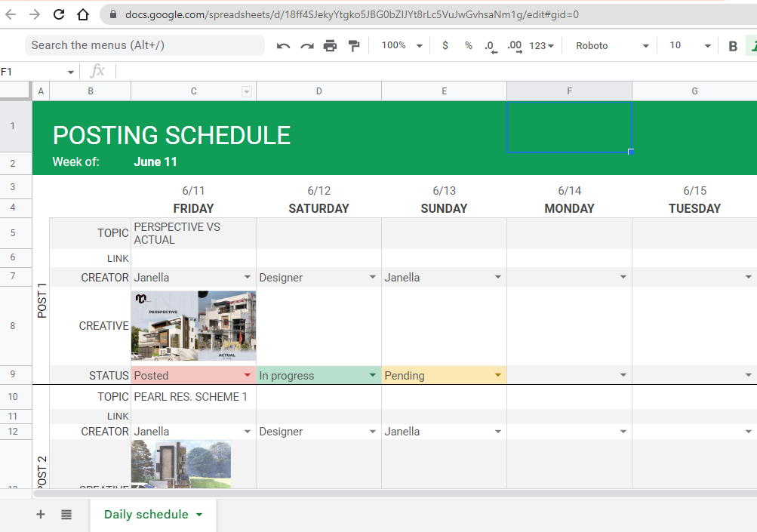Select the Paint format roller icon
Image resolution: width=757 pixels, height=532 pixels.
point(354,46)
